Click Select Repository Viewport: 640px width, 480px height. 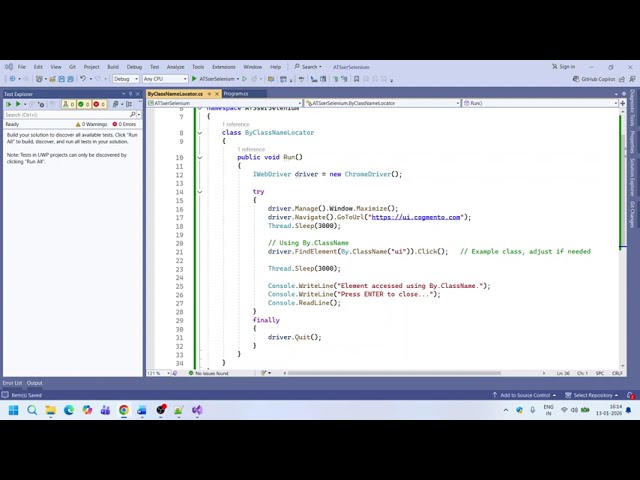tap(591, 395)
